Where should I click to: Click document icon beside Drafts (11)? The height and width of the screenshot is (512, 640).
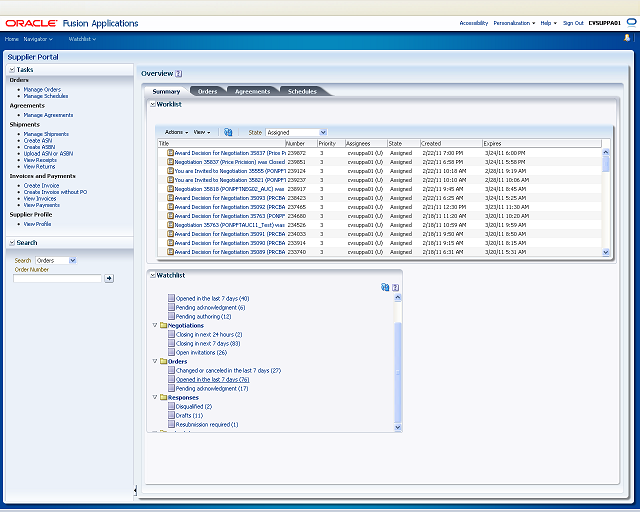171,415
